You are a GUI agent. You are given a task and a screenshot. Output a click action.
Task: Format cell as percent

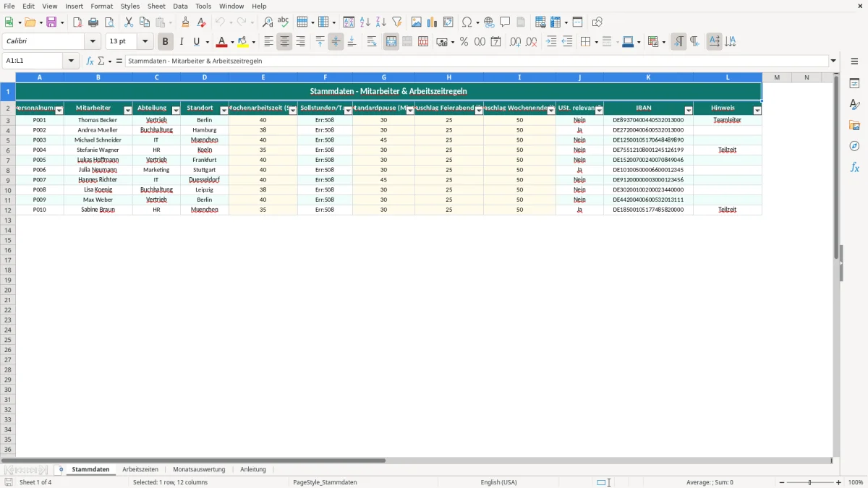click(464, 42)
